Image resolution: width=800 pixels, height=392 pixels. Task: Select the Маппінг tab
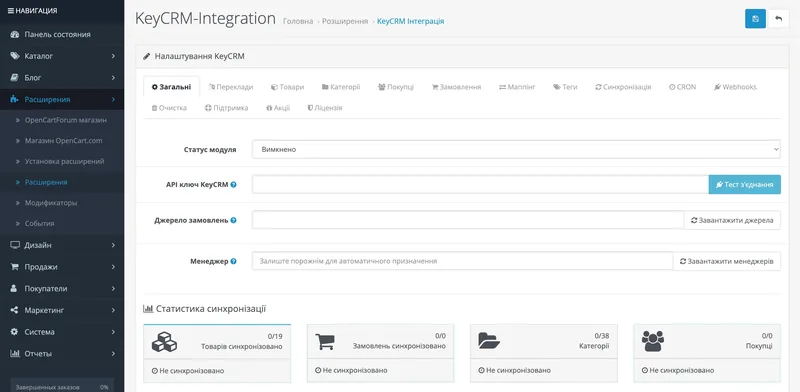tap(517, 87)
